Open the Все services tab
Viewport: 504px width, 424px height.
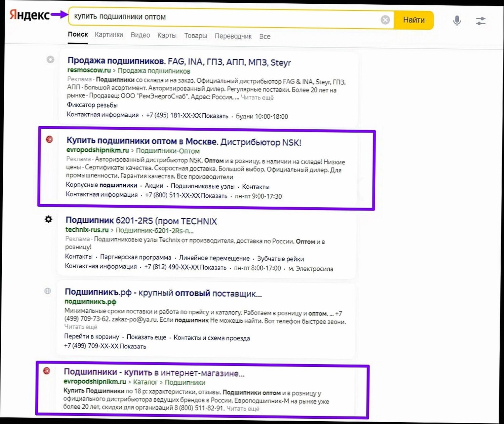point(265,36)
